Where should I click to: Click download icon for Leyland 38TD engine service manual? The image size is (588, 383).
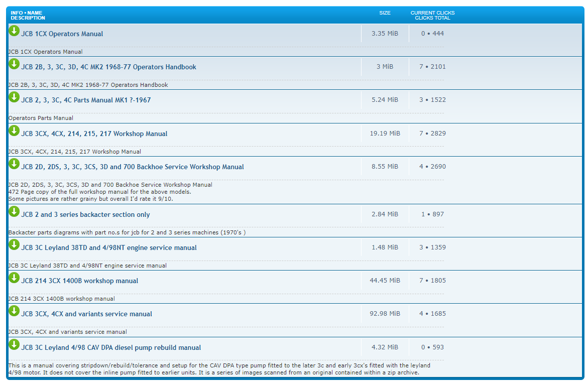[14, 245]
